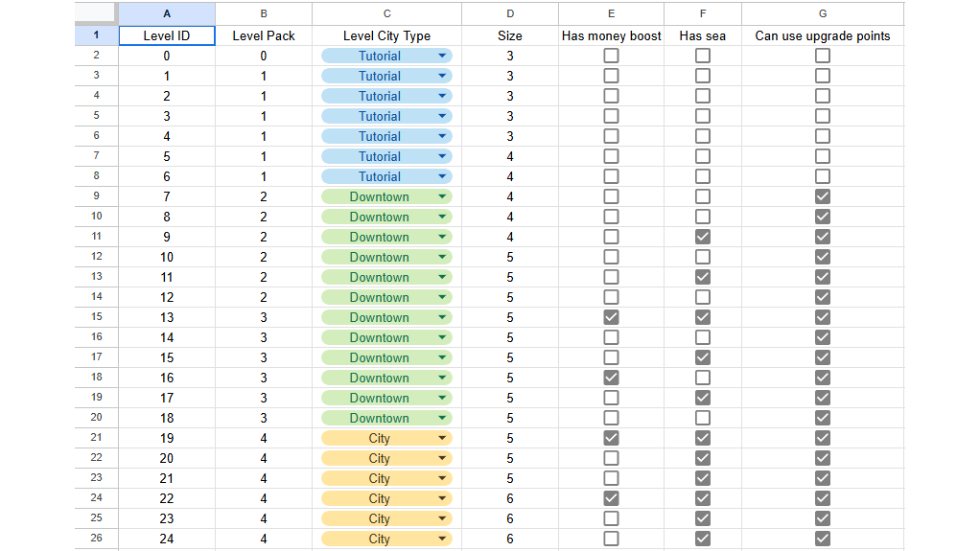Image resolution: width=980 pixels, height=551 pixels.
Task: Select column C header
Action: pos(386,13)
